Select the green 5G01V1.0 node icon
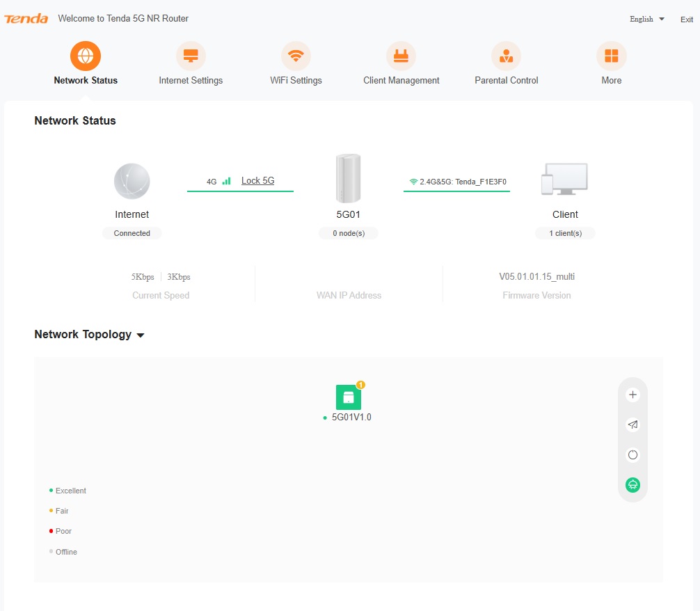700x611 pixels. pyautogui.click(x=348, y=397)
